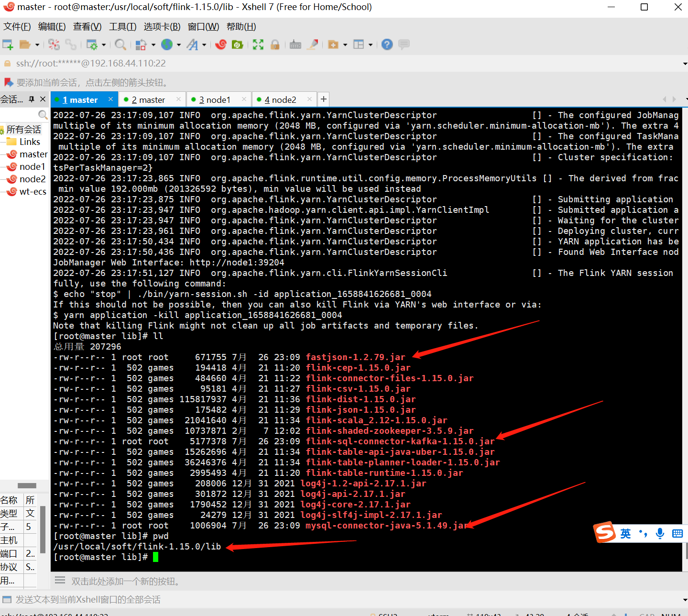
Task: Open the 查看(V) menu
Action: [87, 27]
